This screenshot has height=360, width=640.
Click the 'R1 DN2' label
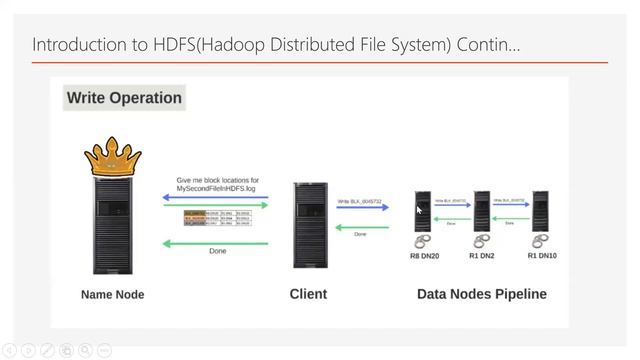[x=482, y=256]
